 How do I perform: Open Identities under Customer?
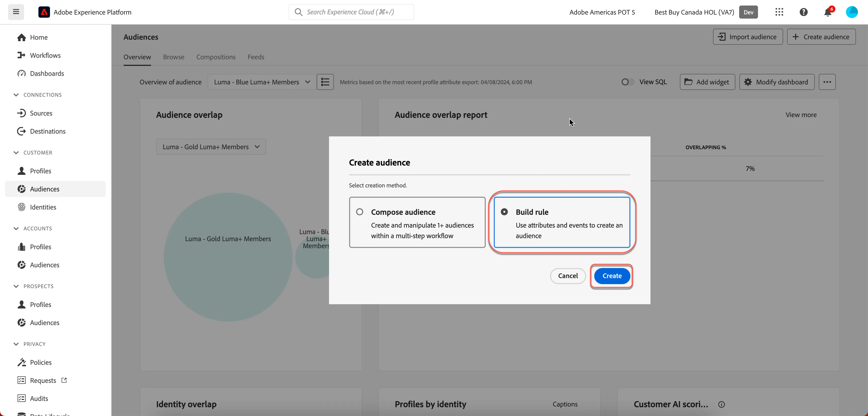43,207
